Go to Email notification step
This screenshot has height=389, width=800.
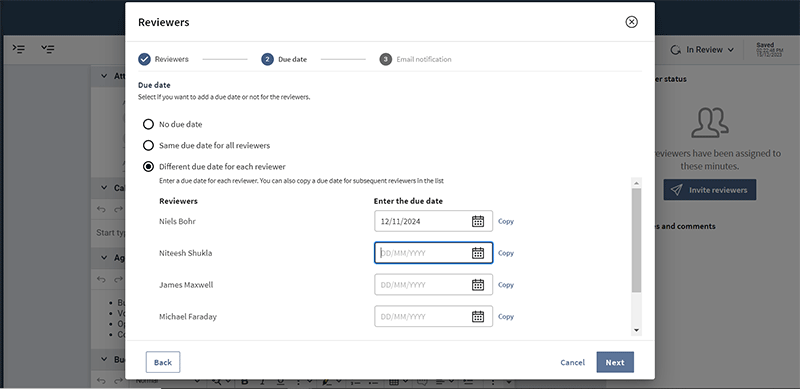pos(415,59)
